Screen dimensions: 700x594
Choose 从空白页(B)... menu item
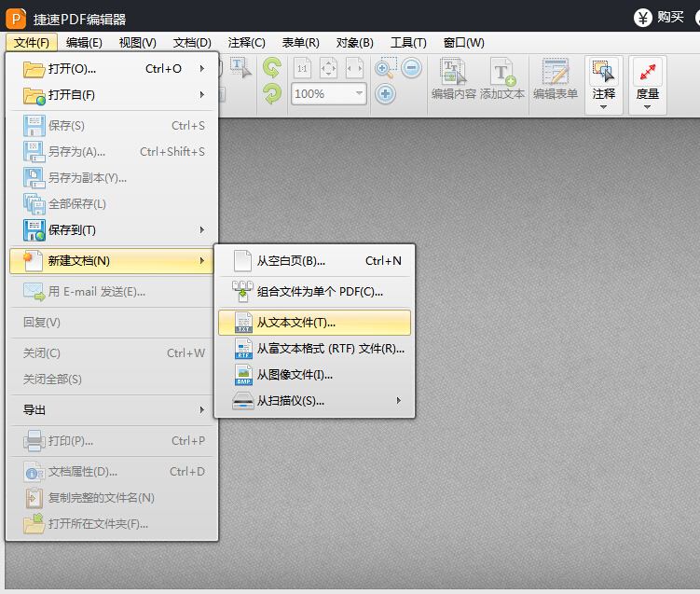[x=314, y=261]
